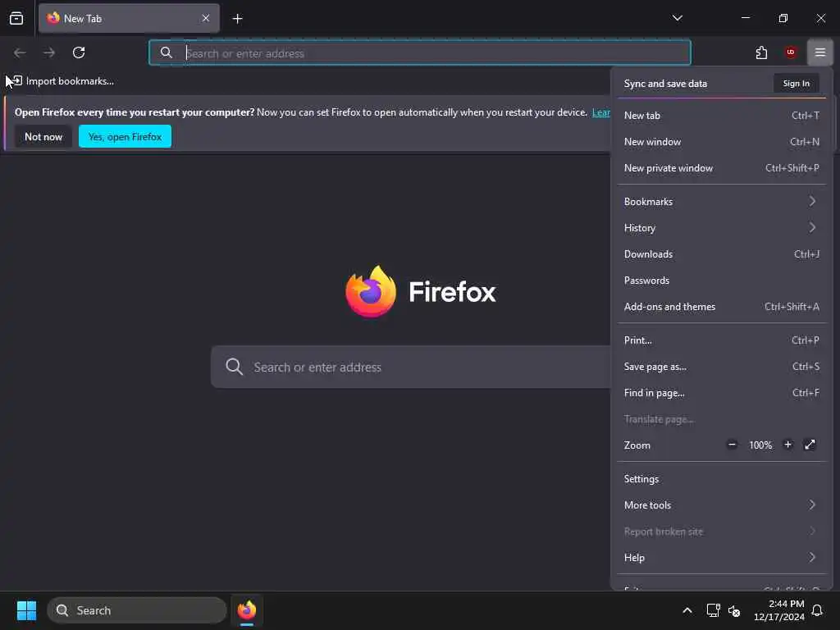The height and width of the screenshot is (630, 840).
Task: Go back one page
Action: coord(20,52)
